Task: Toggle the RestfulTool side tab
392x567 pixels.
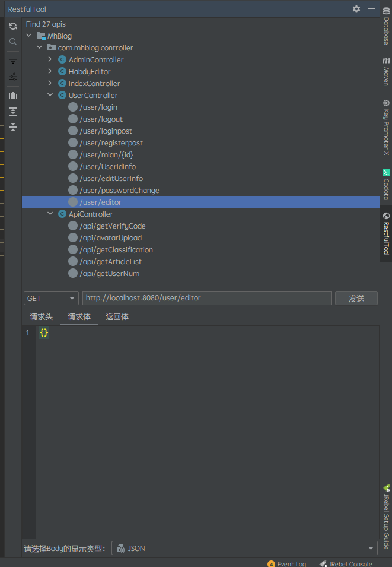Action: click(x=386, y=234)
